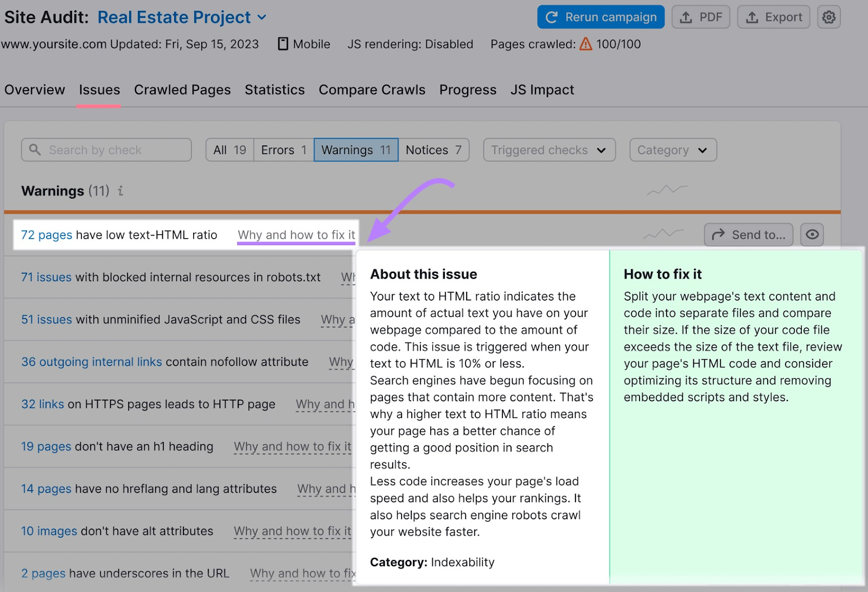Click the Mobile device icon
868x592 pixels.
[x=283, y=44]
